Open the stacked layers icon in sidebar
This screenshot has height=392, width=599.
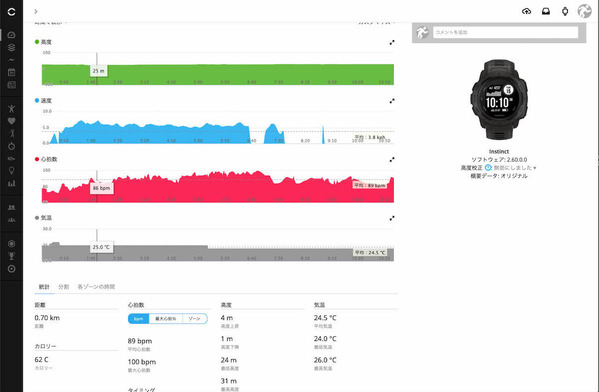coord(11,47)
